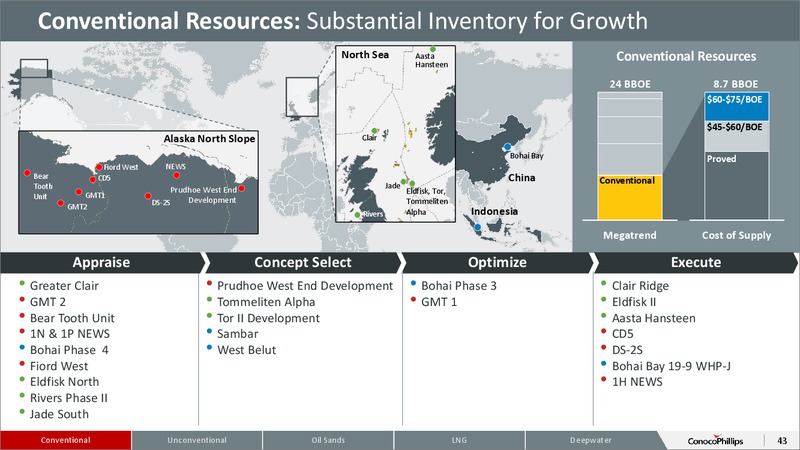Click the Megatrend axis label
This screenshot has height=450, width=800.
[x=630, y=235]
